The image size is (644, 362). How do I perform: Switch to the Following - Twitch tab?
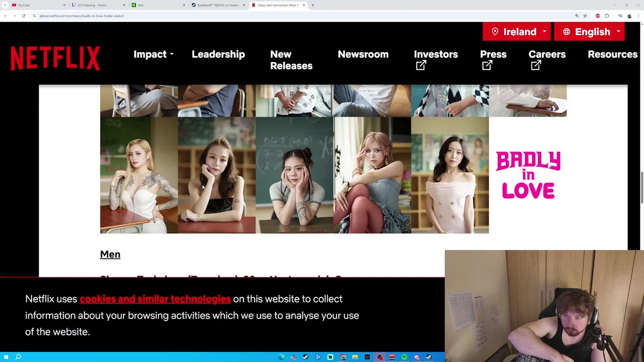click(98, 5)
